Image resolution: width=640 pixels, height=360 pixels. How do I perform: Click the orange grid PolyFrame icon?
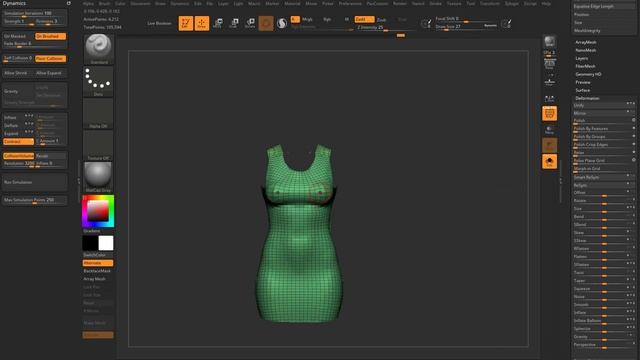549,113
